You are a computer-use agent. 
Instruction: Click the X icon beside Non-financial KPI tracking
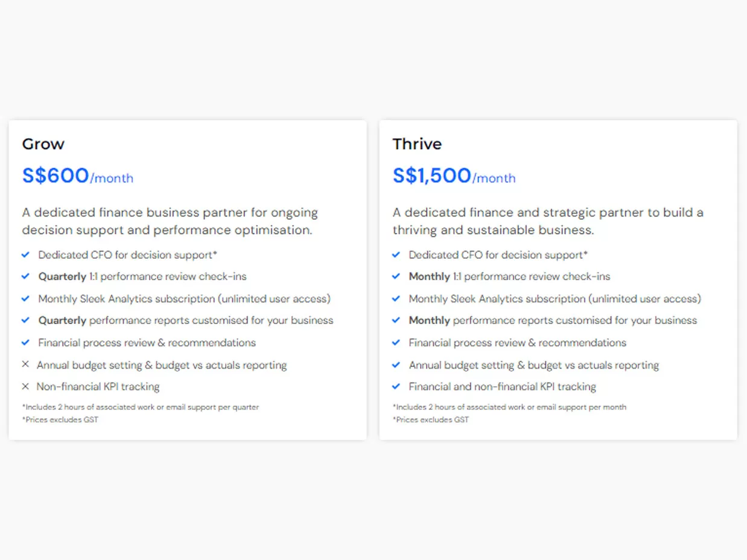point(25,386)
